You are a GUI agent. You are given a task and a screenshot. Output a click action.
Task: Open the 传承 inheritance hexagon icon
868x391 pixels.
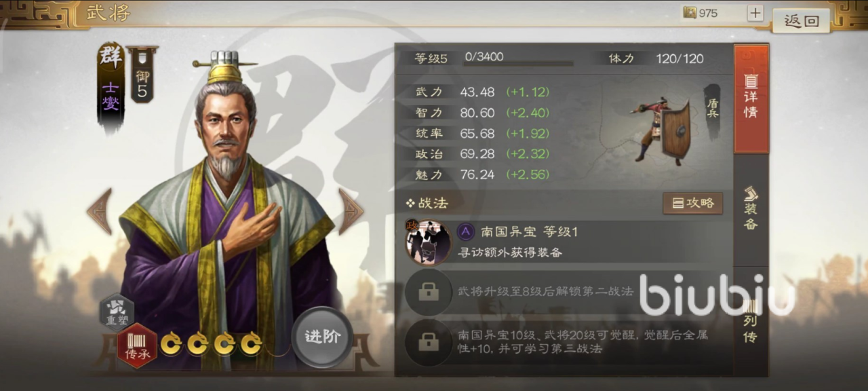[x=137, y=346]
